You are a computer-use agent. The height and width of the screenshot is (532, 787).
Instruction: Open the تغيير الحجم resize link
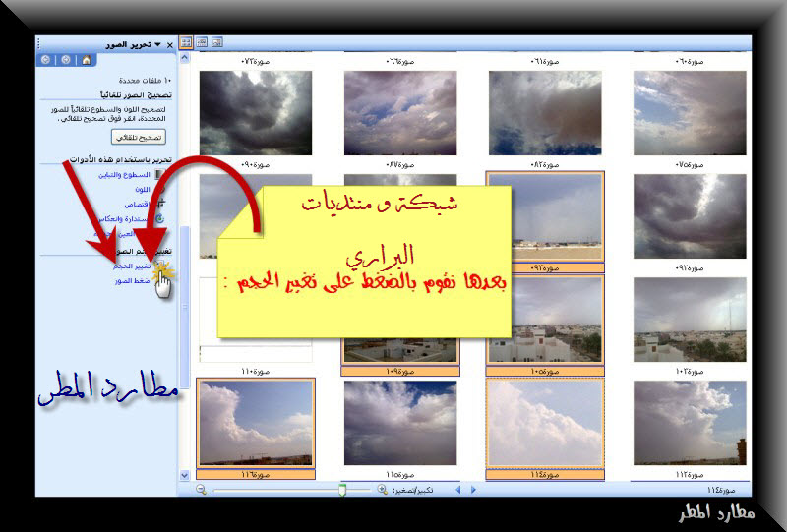(x=128, y=266)
